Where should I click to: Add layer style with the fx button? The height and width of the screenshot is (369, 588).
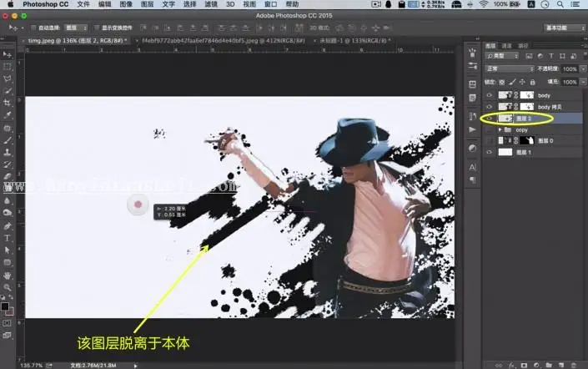point(511,365)
